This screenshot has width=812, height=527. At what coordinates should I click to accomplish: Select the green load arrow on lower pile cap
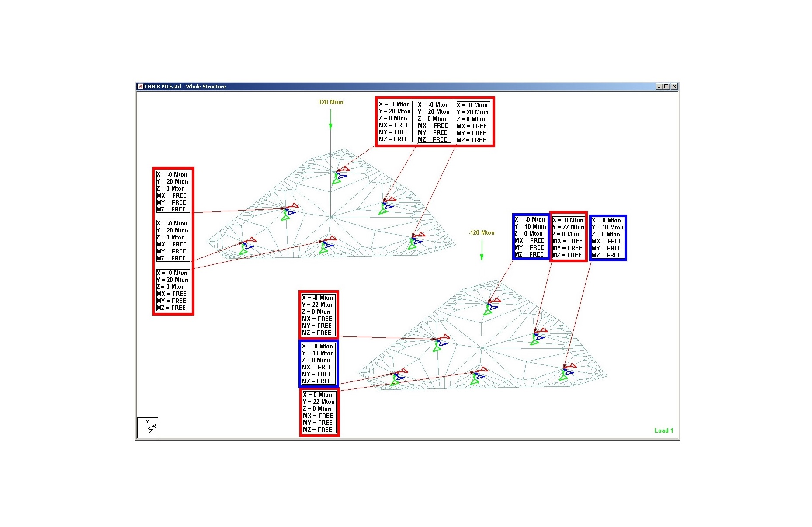tap(482, 250)
